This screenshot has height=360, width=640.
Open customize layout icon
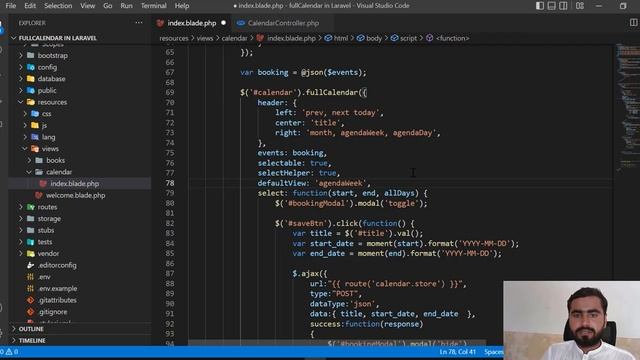click(580, 6)
